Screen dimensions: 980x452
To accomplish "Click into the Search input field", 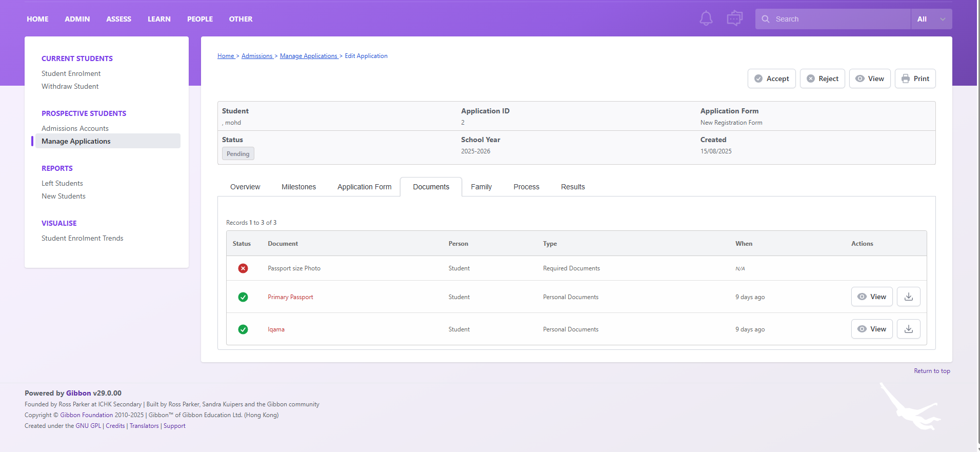I will click(838, 19).
